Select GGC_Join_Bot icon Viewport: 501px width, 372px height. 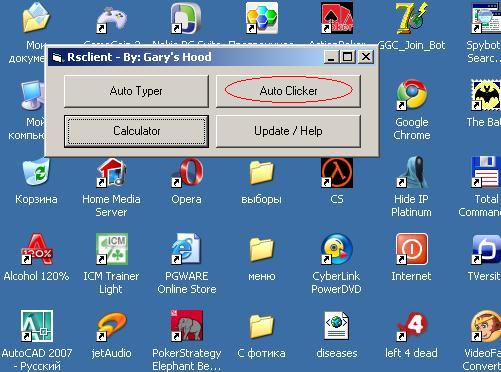click(412, 18)
